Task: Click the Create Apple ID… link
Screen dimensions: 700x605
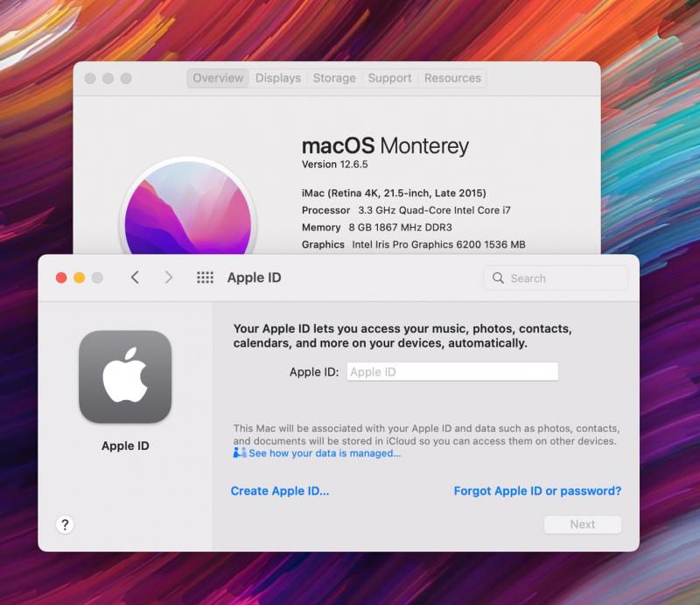Action: (280, 490)
